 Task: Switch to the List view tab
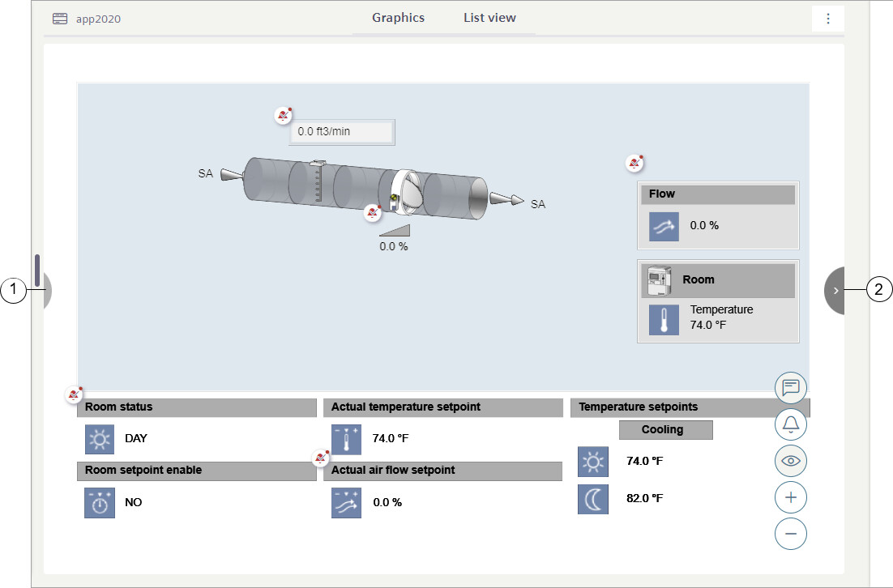(x=489, y=18)
